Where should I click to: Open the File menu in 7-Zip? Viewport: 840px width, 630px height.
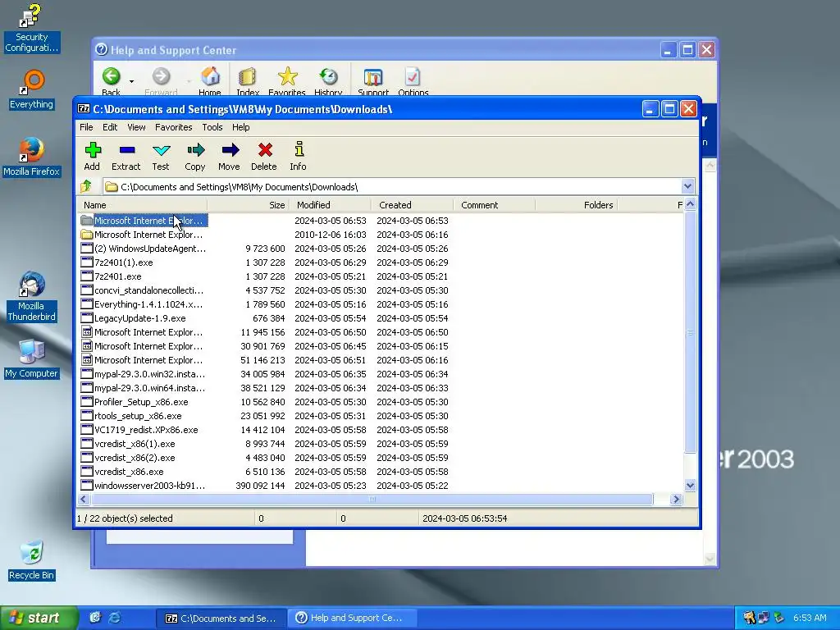[x=86, y=127]
